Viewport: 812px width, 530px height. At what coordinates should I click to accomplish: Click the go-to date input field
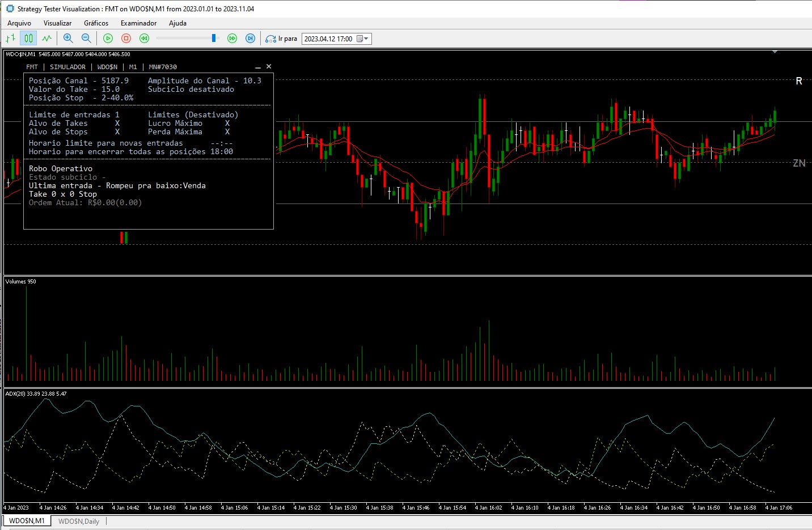[328, 39]
